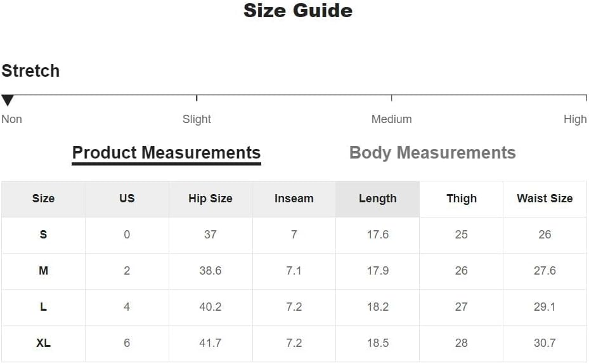Switch to the Body Measurements tab
This screenshot has width=589, height=364.
[432, 153]
